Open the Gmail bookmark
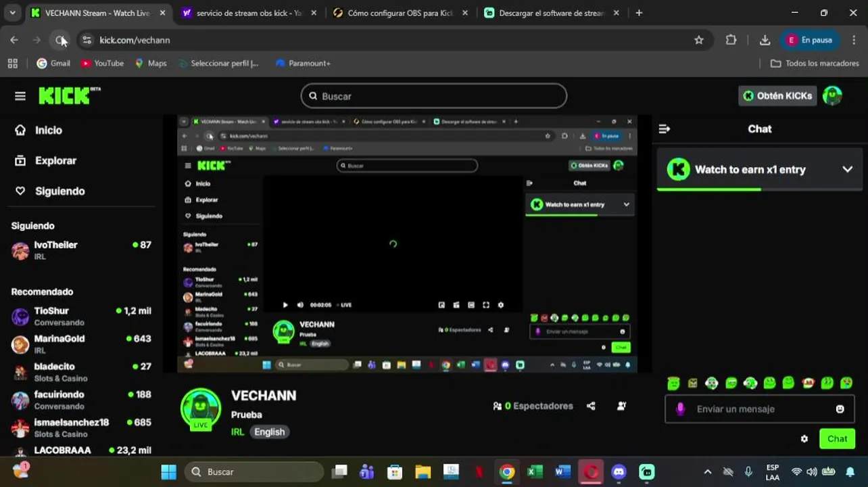Screen dimensions: 868x487 (x=53, y=63)
